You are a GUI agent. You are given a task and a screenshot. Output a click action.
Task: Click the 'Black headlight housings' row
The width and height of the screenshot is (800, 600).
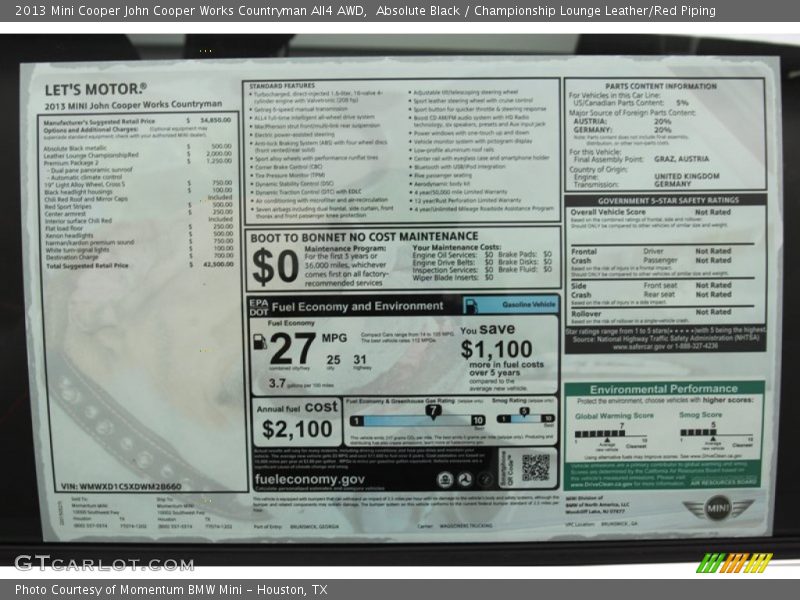(138, 191)
